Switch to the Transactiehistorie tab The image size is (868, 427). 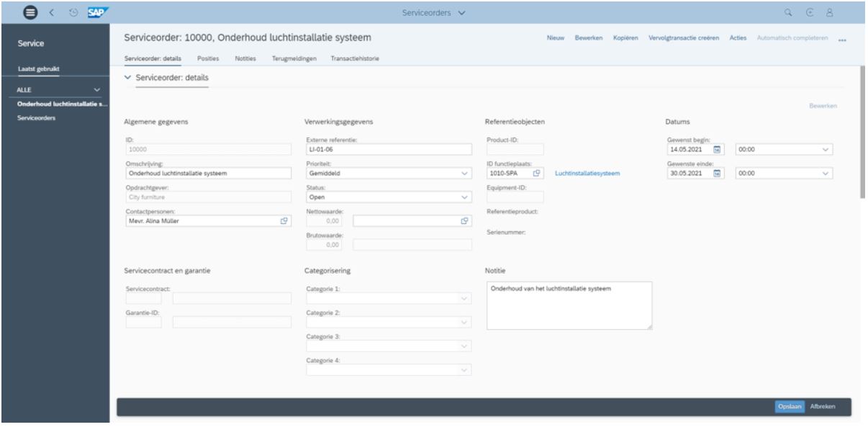click(355, 58)
